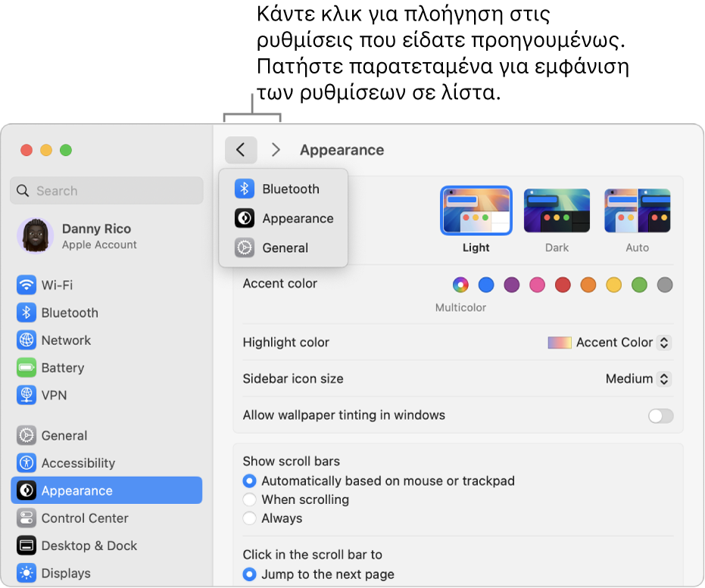Open Danny Rico Apple Account
This screenshot has width=705, height=588.
(x=107, y=236)
